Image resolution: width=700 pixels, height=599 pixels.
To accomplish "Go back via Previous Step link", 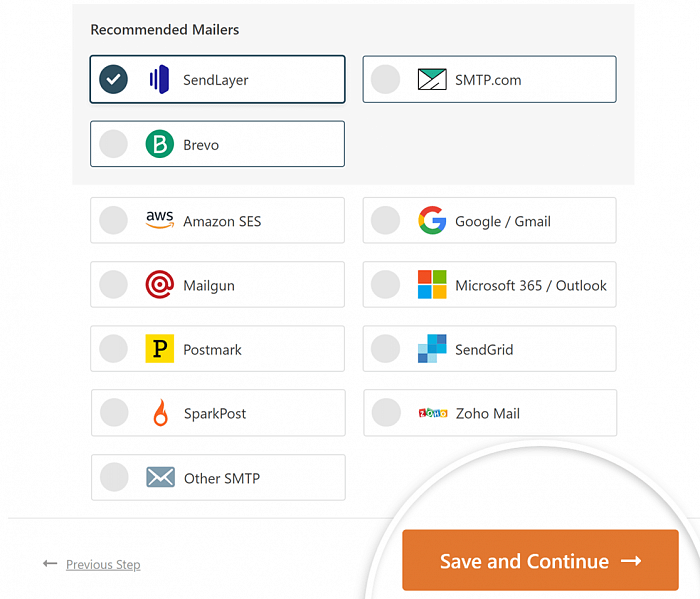I will click(103, 565).
